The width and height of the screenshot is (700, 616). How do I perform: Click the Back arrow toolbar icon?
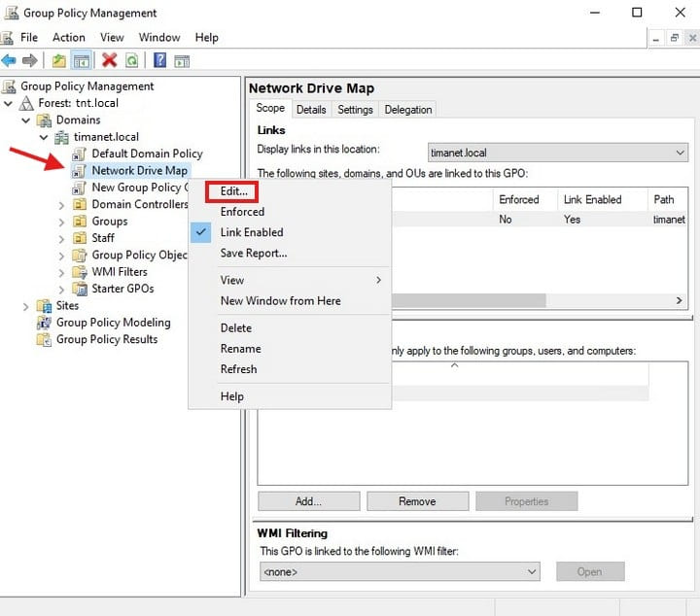click(x=9, y=60)
